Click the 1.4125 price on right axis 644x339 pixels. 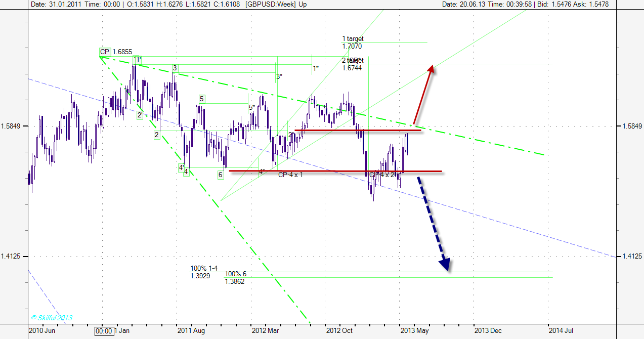coord(630,257)
